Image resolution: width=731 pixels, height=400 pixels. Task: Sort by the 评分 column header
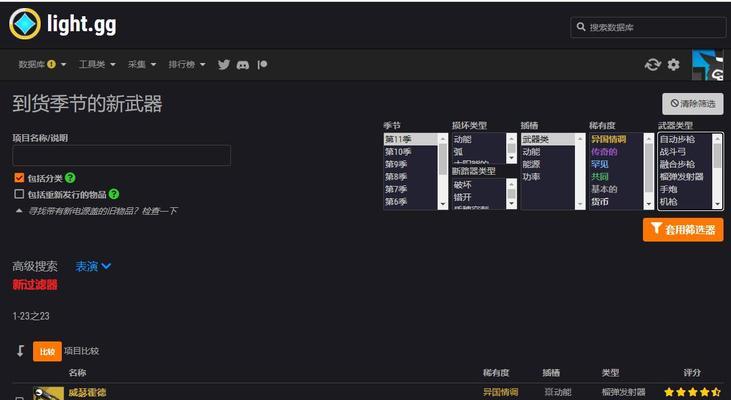692,373
